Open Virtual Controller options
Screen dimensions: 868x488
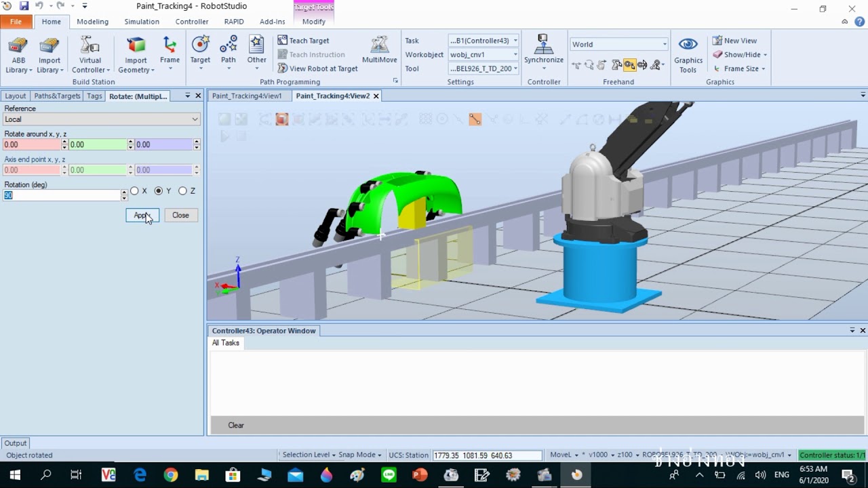[x=90, y=56]
